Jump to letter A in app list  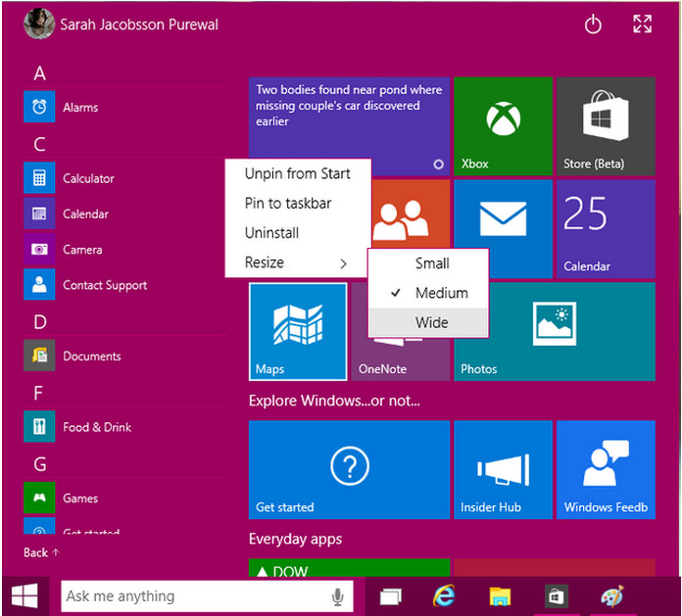[39, 73]
